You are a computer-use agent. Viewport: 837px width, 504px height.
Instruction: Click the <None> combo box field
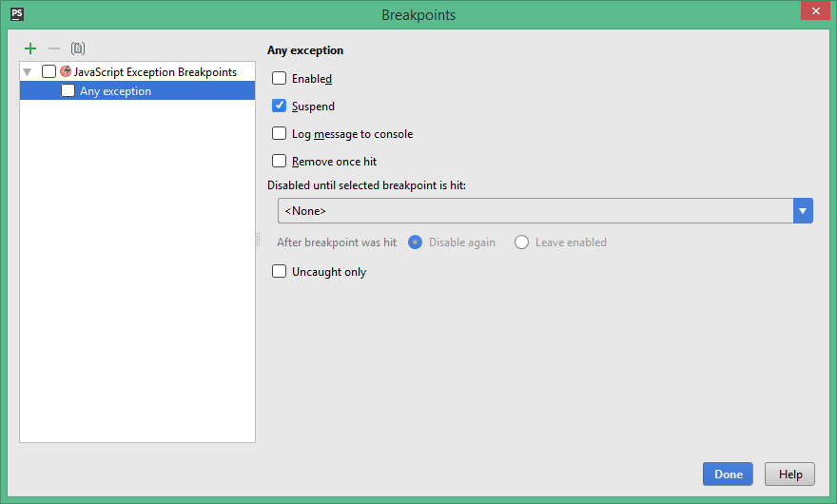(x=535, y=211)
